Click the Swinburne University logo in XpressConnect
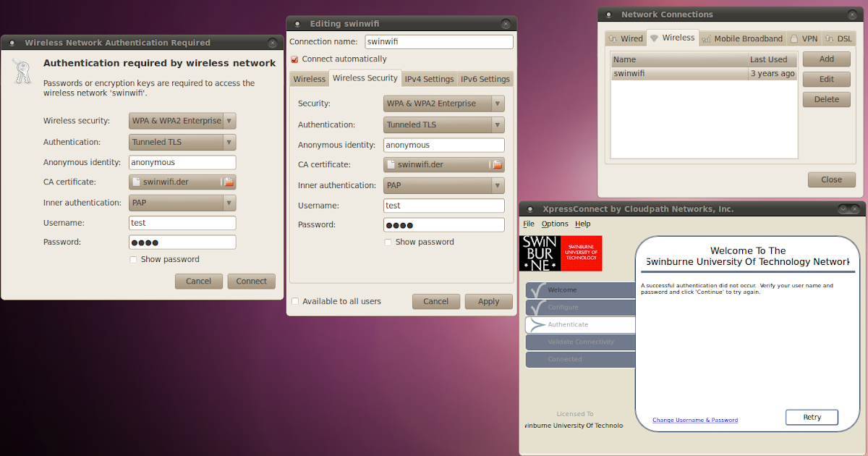Viewport: 868px width, 456px height. point(561,253)
